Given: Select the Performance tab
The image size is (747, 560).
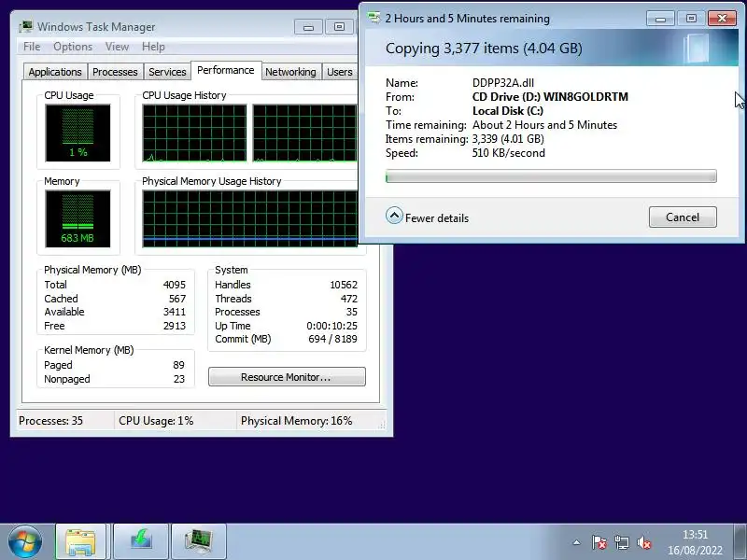Looking at the screenshot, I should click(x=226, y=71).
